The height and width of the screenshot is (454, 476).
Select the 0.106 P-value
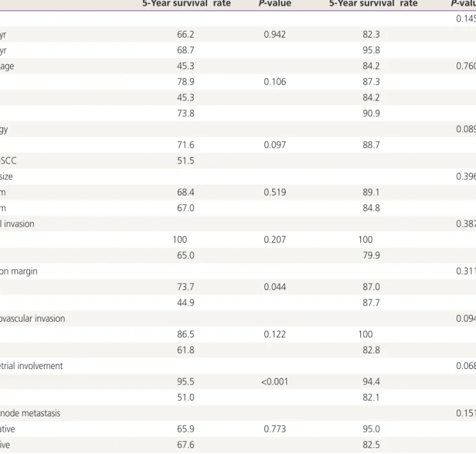(275, 82)
